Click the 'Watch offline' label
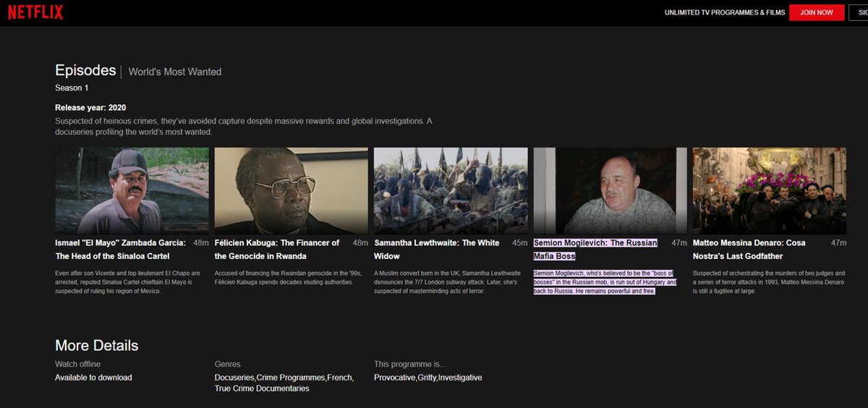868x408 pixels. pos(78,365)
